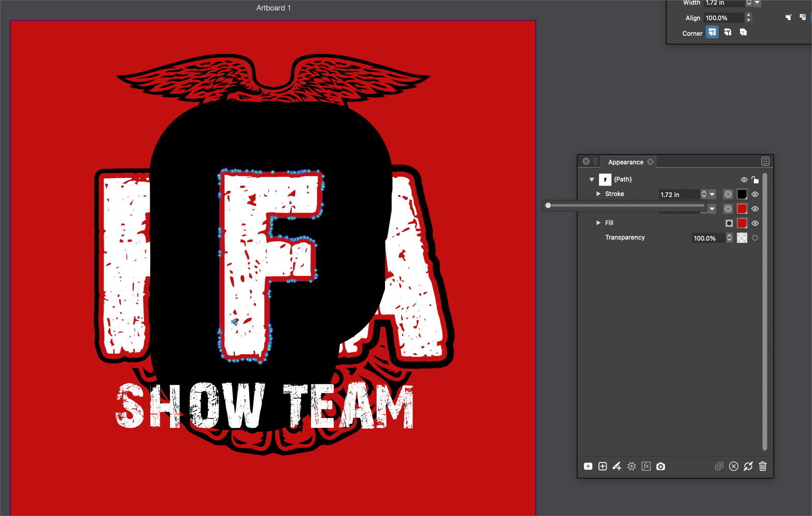Click the Transparency 100.0% input field

(x=707, y=238)
